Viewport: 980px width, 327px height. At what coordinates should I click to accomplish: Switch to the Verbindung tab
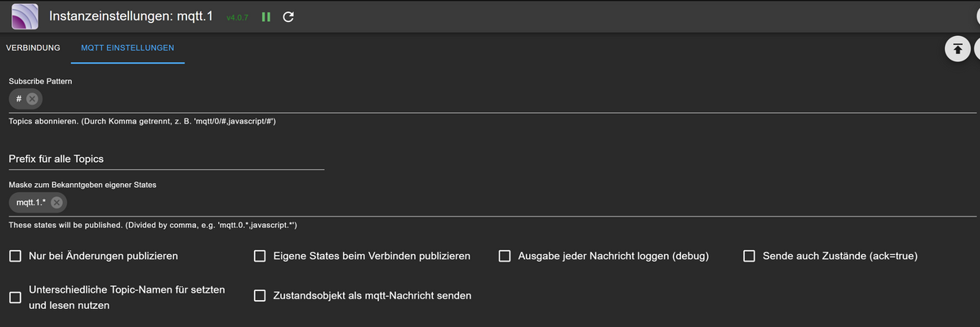tap(33, 48)
